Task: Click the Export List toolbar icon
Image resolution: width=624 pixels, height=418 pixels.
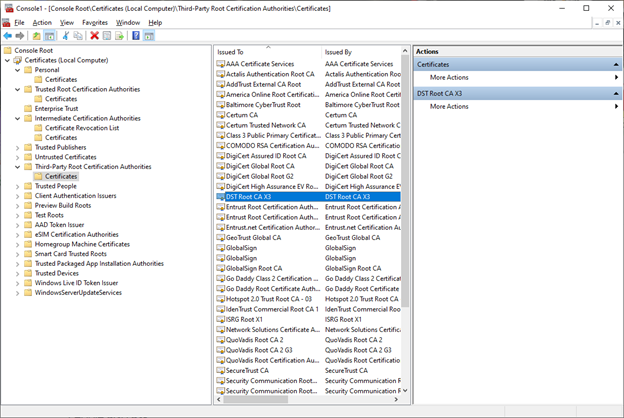Action: tap(120, 35)
